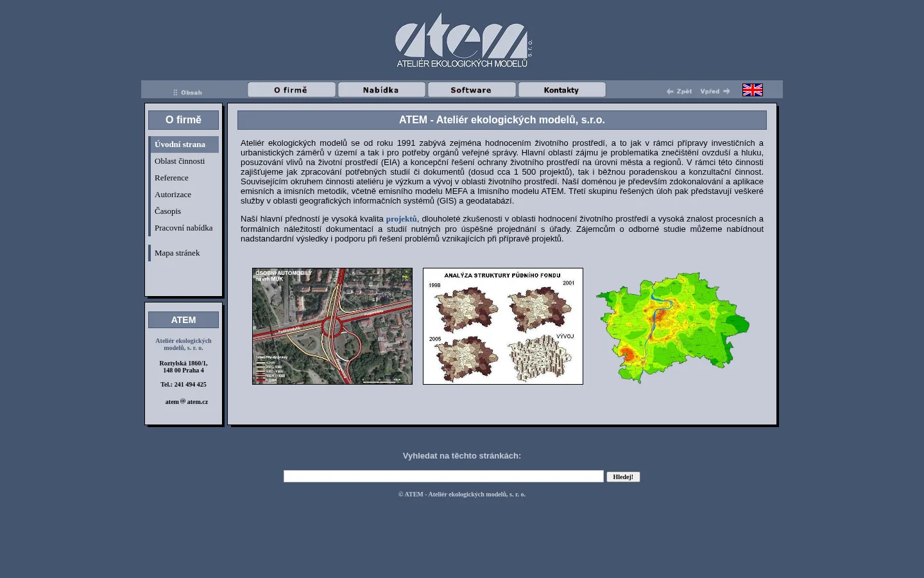The image size is (924, 578).
Task: Open the Software tab
Action: [x=472, y=90]
